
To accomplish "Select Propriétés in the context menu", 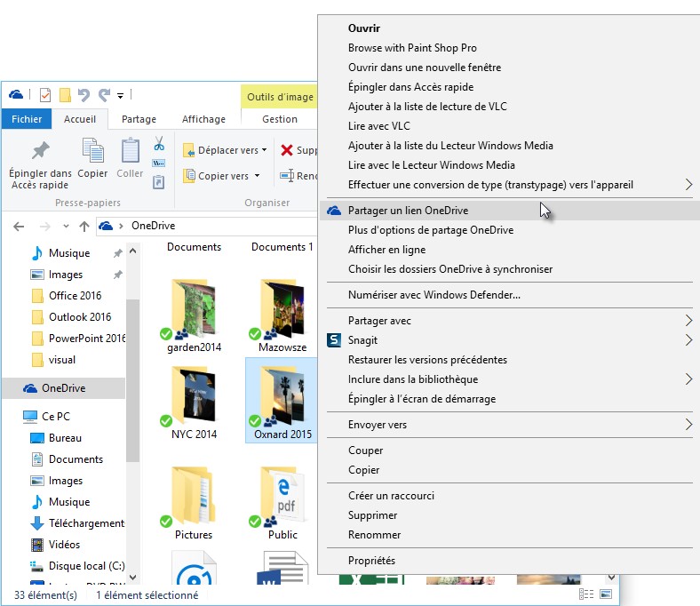I will [x=371, y=561].
